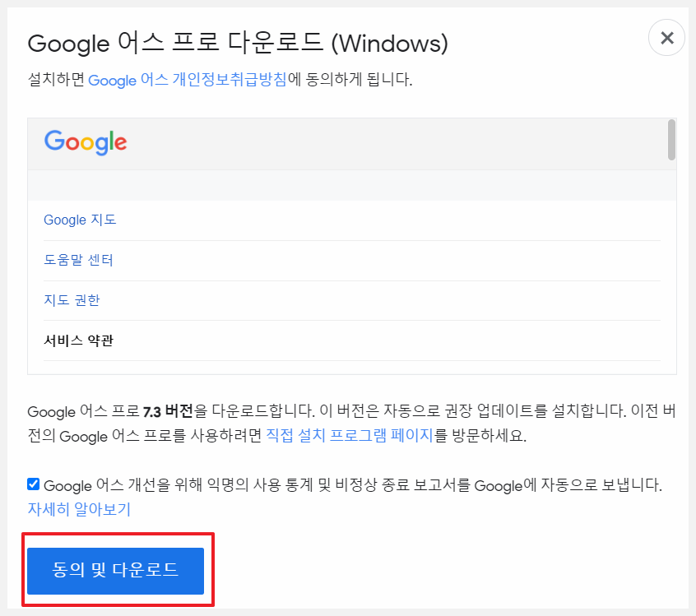Screen dimensions: 696x616
Task: Uncheck the anonymous usage statistics checkbox
Action: point(33,484)
